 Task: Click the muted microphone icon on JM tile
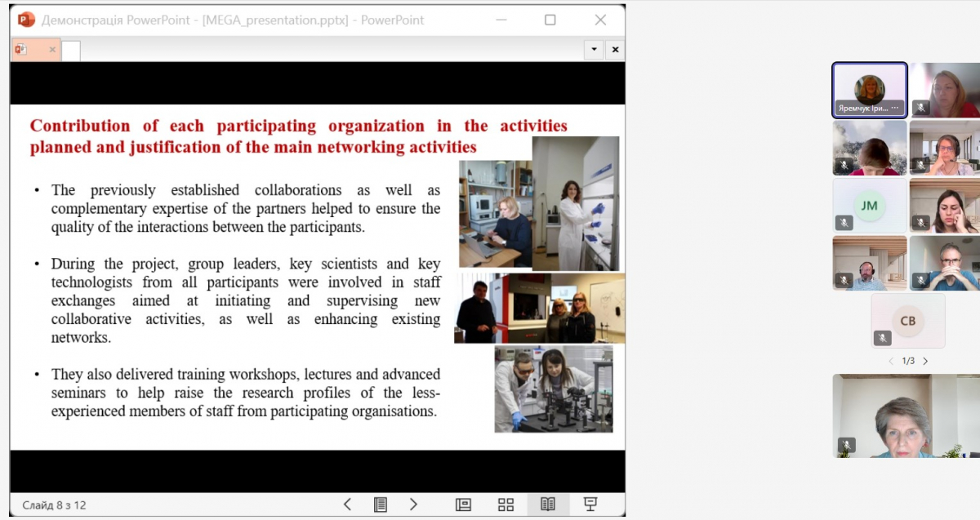click(x=844, y=222)
